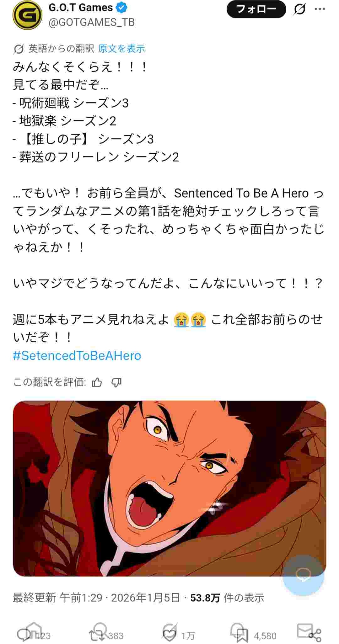Open the three-dot more options menu
This screenshot has width=339, height=644.
pyautogui.click(x=320, y=9)
